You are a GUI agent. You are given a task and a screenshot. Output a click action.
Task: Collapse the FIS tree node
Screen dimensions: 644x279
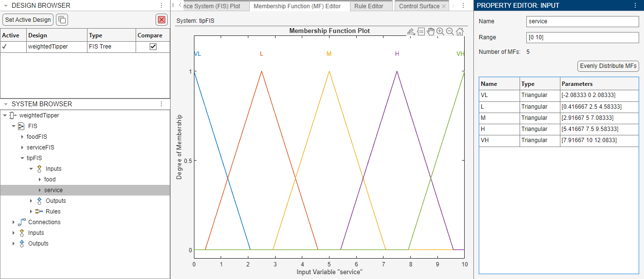(x=14, y=126)
